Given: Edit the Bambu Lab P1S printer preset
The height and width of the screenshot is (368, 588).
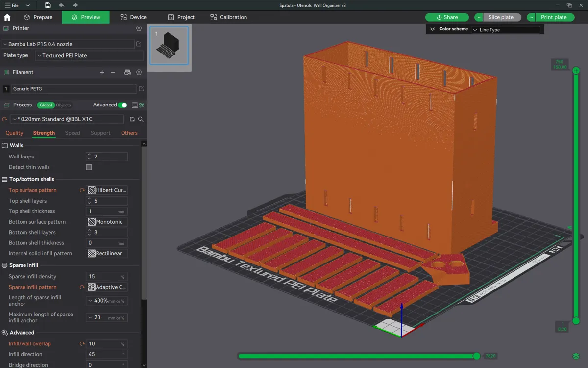Looking at the screenshot, I should [139, 44].
